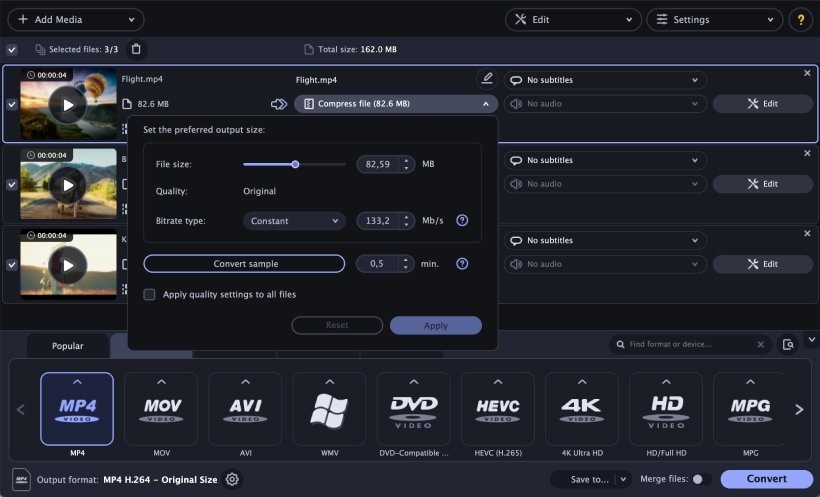Play the Flight.mp4 preview

pos(68,105)
